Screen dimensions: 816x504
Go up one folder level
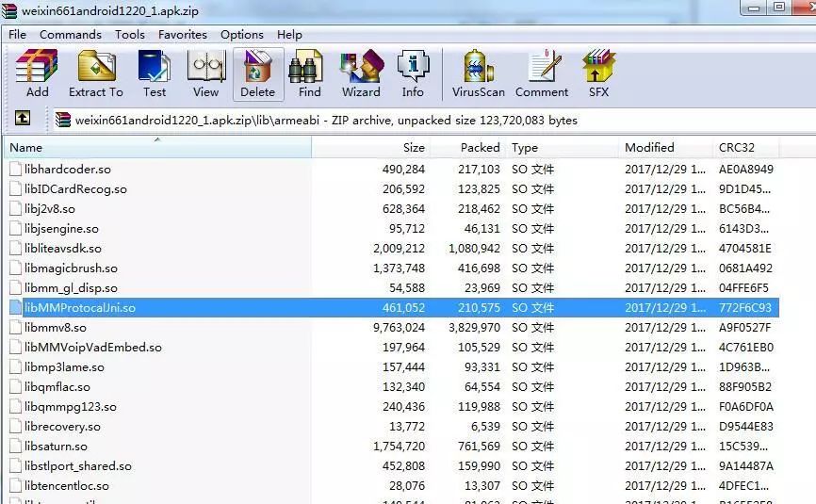click(23, 119)
